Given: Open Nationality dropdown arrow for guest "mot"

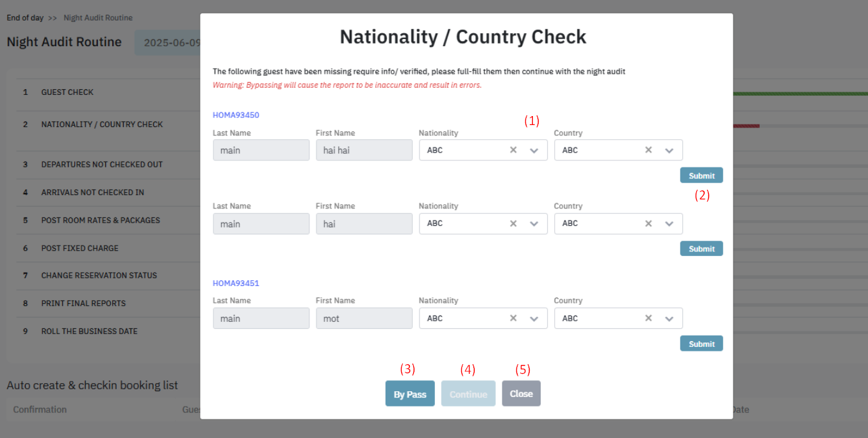Looking at the screenshot, I should click(534, 319).
